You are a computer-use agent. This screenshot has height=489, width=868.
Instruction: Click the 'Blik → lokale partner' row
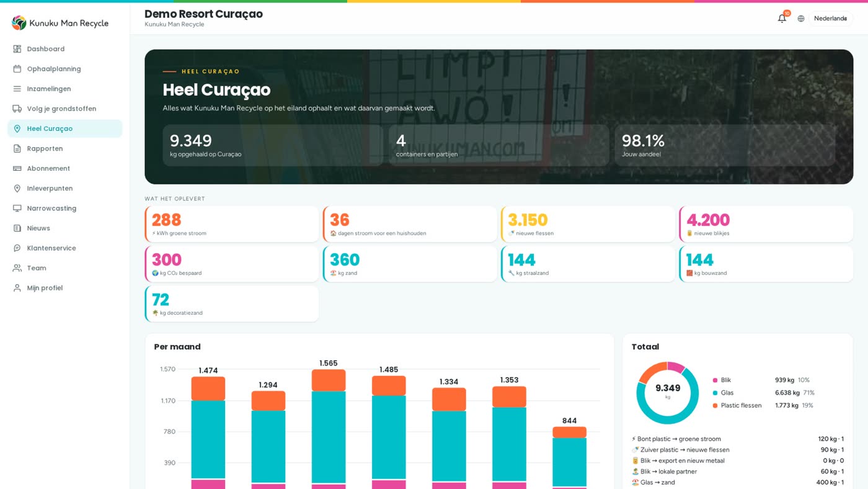pos(738,472)
